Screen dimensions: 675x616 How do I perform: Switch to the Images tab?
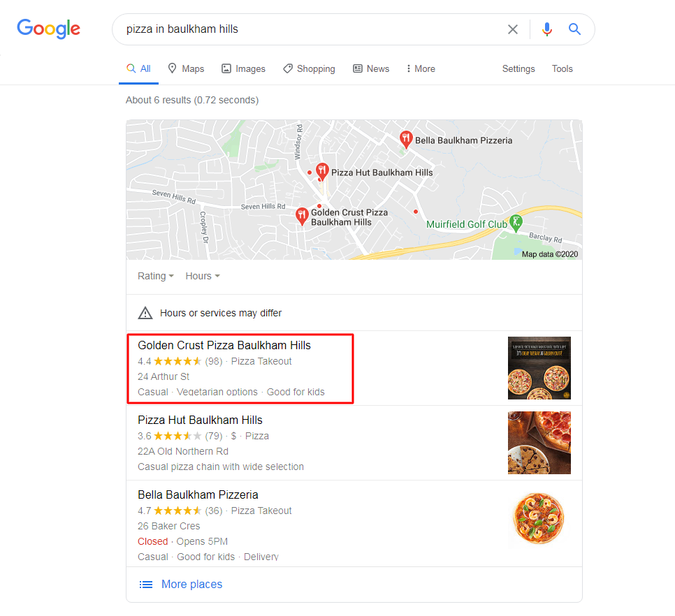243,69
